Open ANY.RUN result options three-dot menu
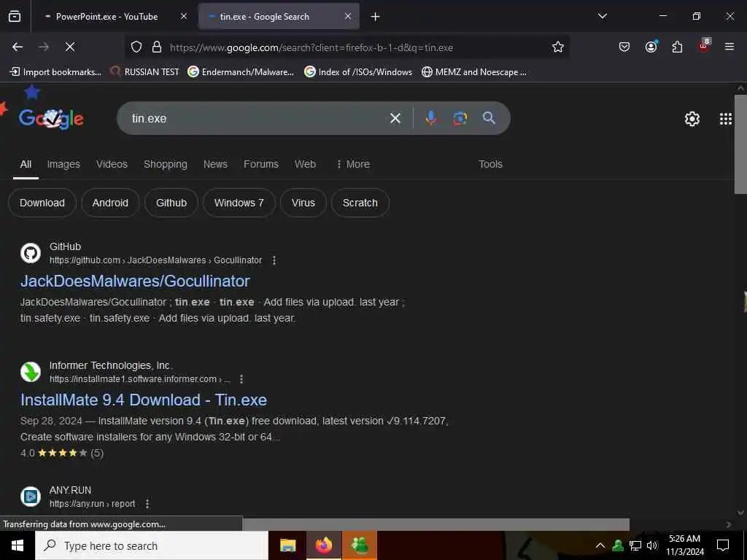The height and width of the screenshot is (560, 747). click(147, 504)
